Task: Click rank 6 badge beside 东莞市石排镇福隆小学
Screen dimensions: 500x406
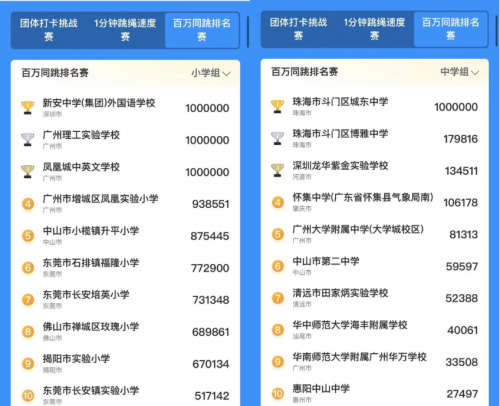Action: point(28,268)
